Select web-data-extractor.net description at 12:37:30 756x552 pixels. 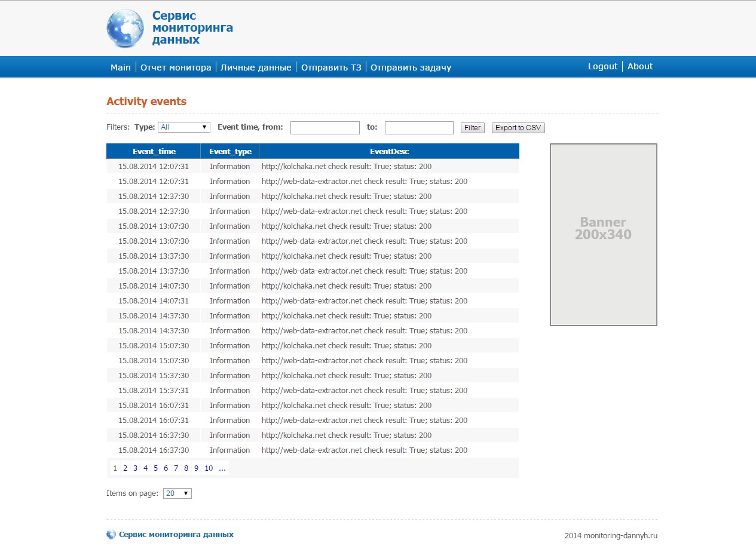click(x=365, y=211)
